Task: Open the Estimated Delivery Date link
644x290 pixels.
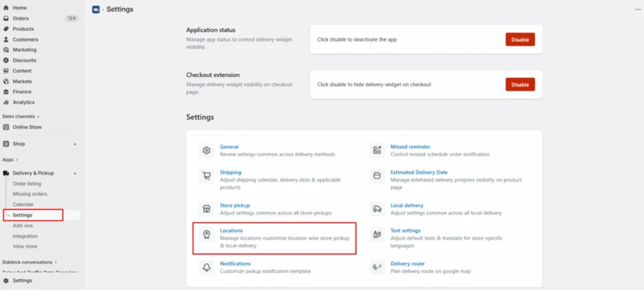Action: point(419,172)
